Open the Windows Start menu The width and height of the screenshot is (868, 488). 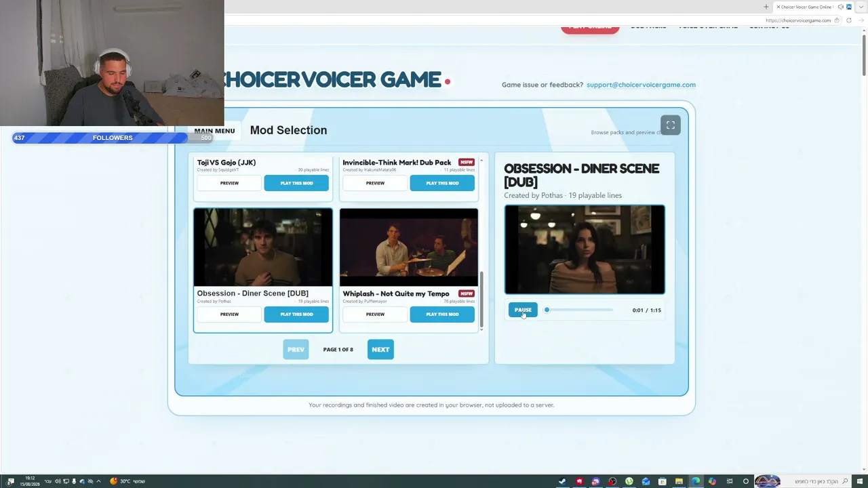(x=859, y=481)
